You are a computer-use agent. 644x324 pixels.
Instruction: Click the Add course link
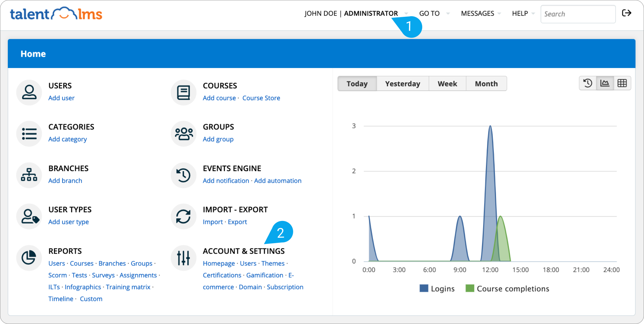coord(219,98)
